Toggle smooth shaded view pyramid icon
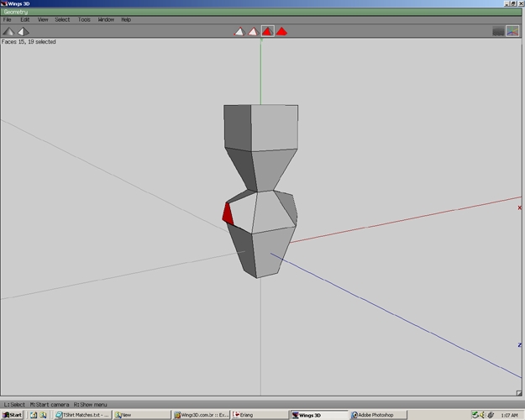Viewport: 525px width, 420px height. point(24,31)
